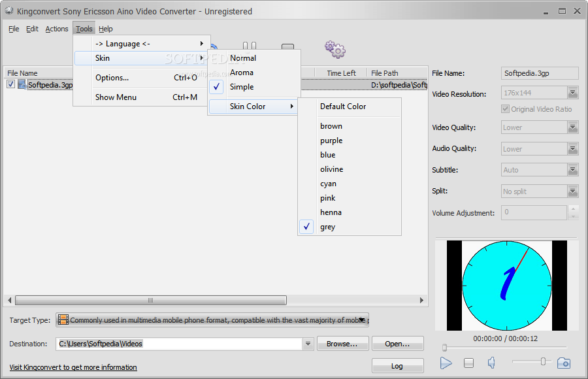Open the Actions menu
The width and height of the screenshot is (588, 379).
(x=57, y=29)
